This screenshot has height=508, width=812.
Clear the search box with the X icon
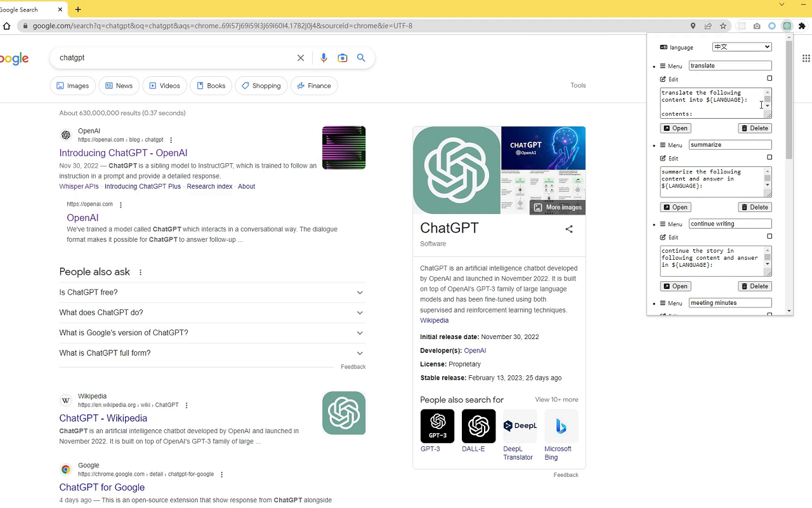(301, 58)
